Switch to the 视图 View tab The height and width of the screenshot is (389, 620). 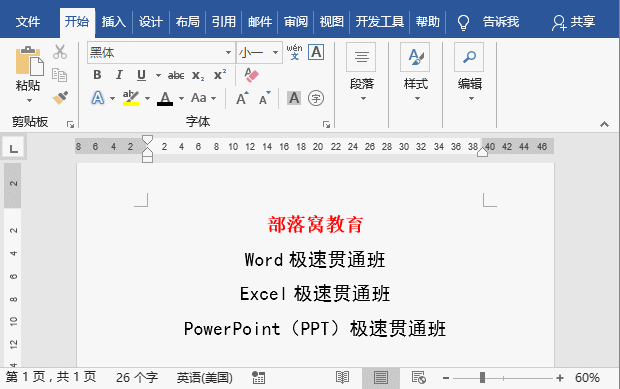tap(331, 22)
